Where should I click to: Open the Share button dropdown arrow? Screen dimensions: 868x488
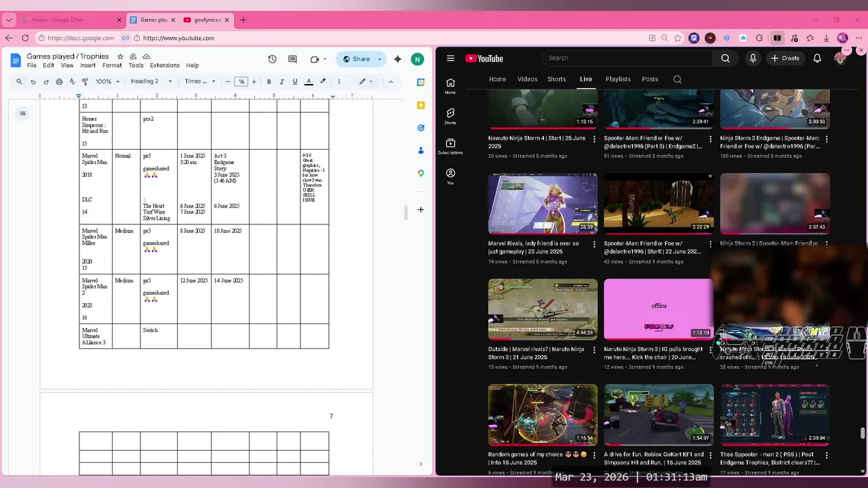(380, 59)
